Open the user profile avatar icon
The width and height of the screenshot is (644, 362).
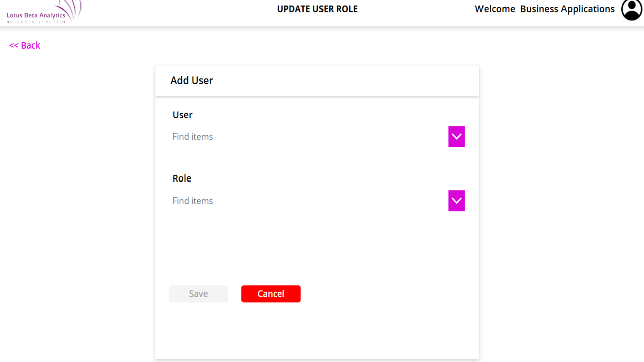tap(631, 10)
